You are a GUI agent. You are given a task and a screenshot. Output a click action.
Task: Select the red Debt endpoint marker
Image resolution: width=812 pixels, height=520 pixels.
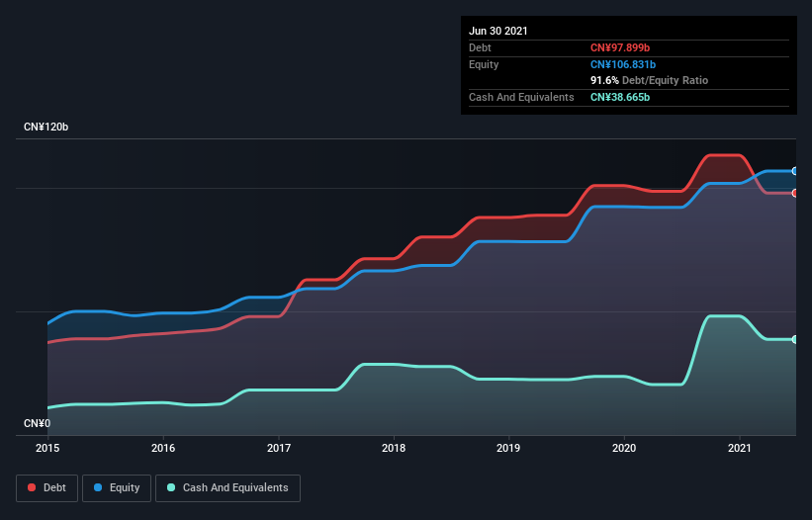point(795,193)
